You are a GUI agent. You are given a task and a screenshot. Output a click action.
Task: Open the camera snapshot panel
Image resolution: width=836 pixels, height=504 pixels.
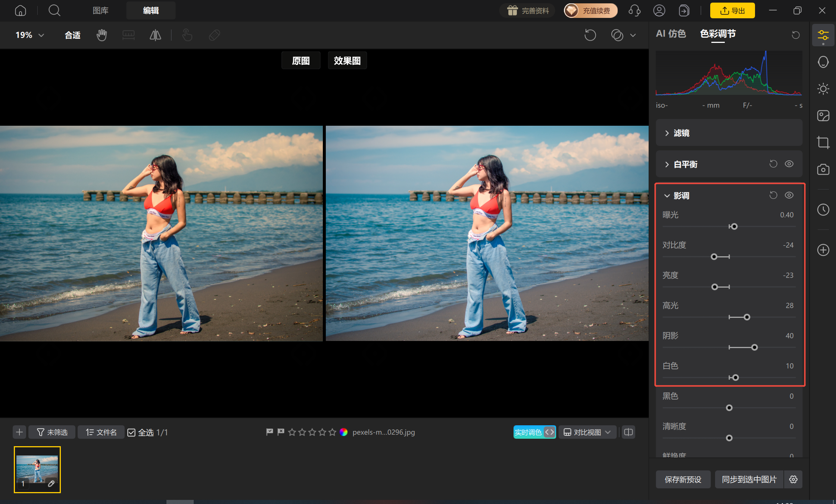(x=823, y=169)
